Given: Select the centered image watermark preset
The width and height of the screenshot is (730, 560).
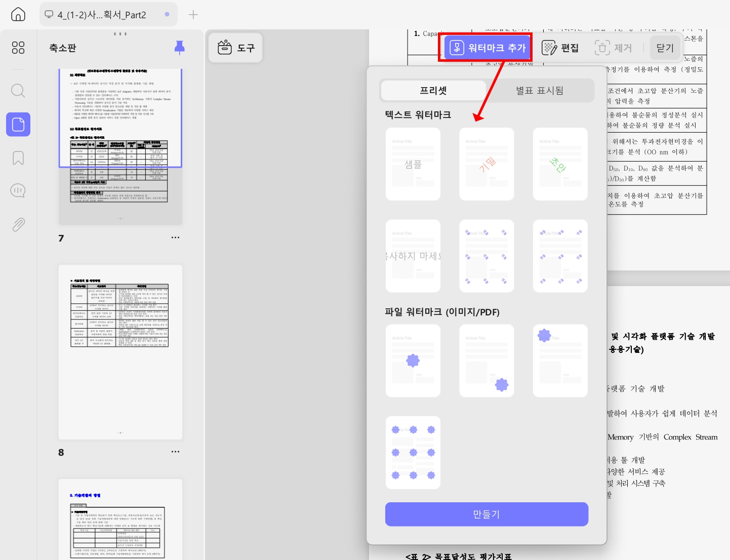Looking at the screenshot, I should point(413,361).
